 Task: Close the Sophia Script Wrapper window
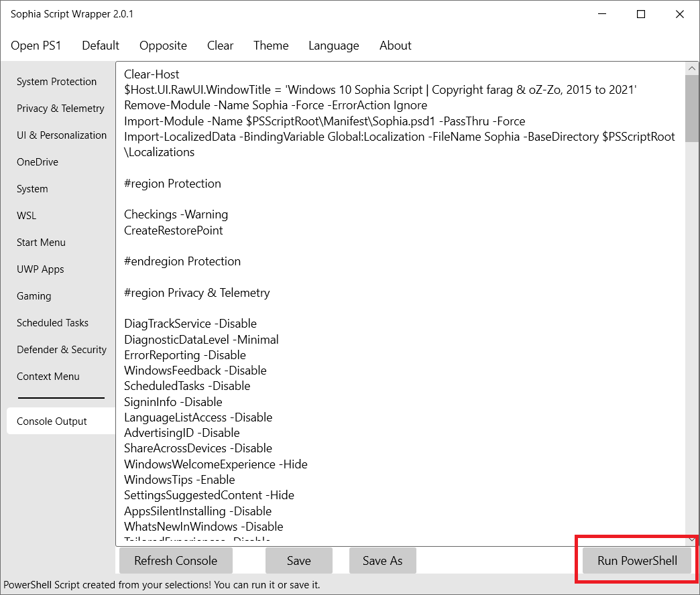tap(679, 14)
